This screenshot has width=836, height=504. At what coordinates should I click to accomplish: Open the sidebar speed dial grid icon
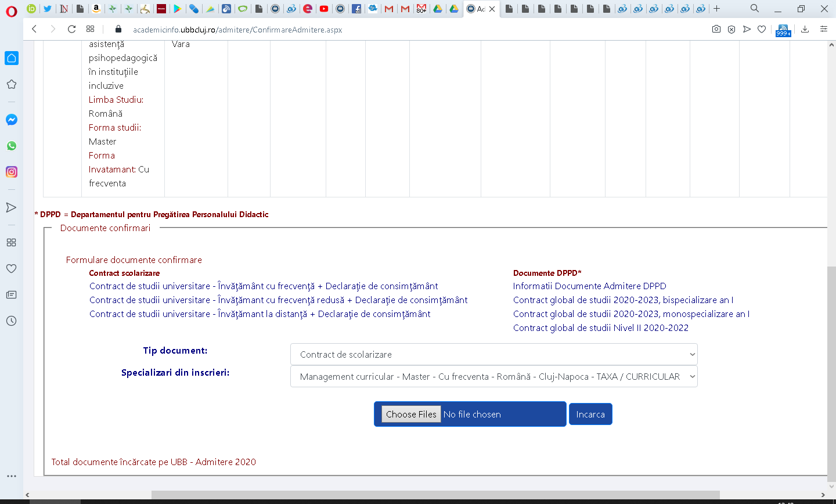(11, 243)
